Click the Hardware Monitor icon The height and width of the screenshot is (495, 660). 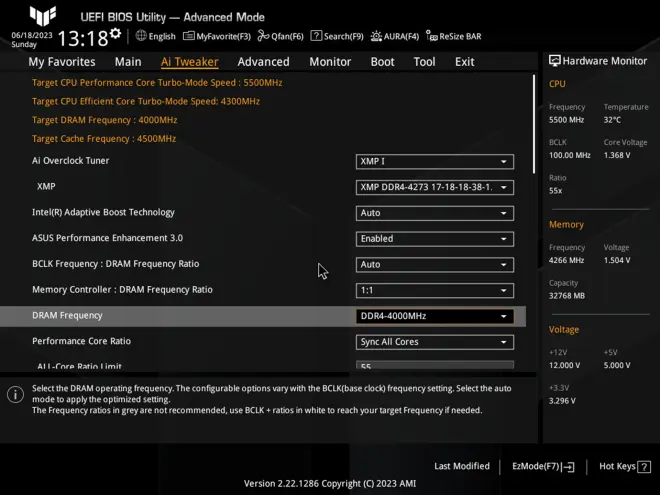(555, 61)
